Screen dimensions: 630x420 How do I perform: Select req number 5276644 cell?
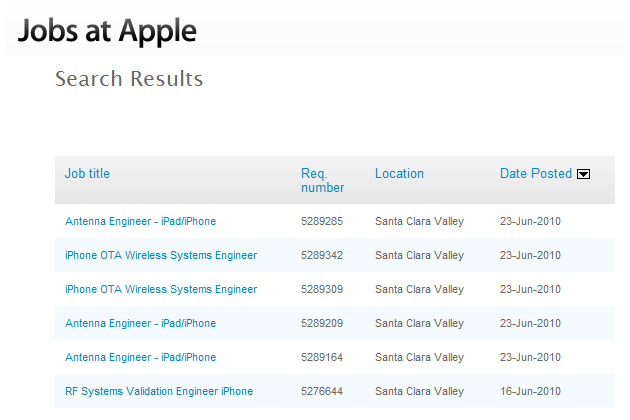pos(322,391)
